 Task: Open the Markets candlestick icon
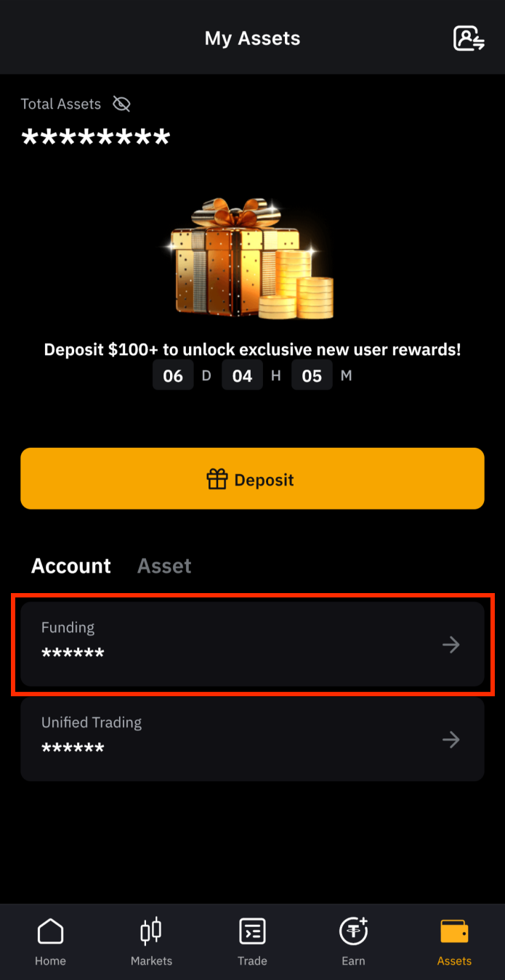click(x=151, y=931)
